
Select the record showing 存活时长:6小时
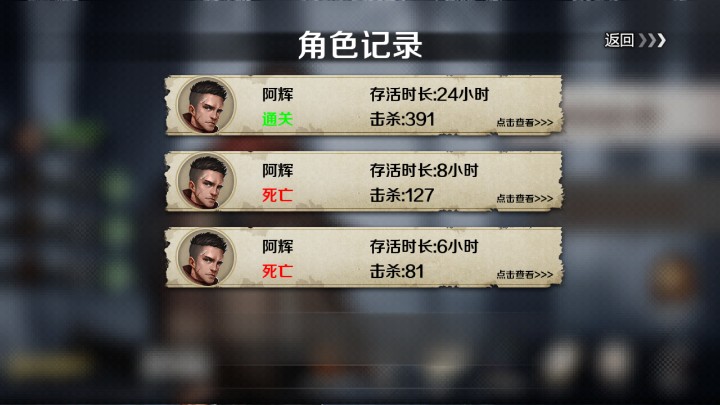(364, 257)
